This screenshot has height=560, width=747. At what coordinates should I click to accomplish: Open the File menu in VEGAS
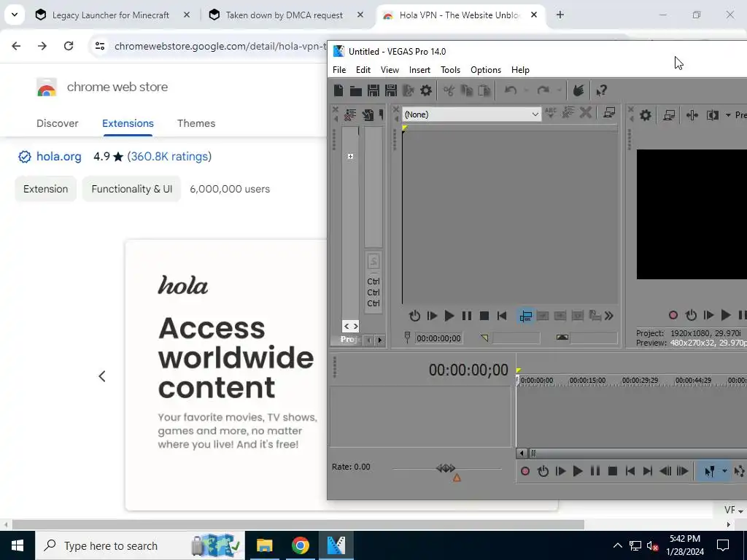click(339, 69)
